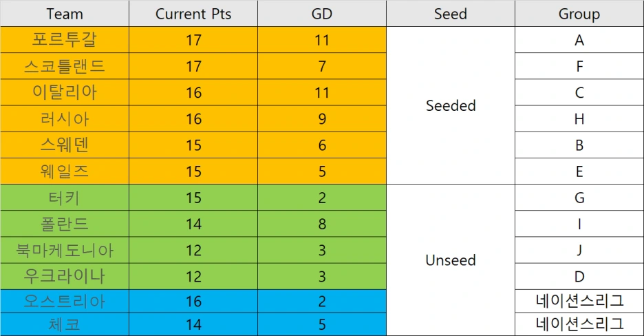Screen dimensions: 644x336
Task: Select the 이탈리아 team cell
Action: point(65,92)
